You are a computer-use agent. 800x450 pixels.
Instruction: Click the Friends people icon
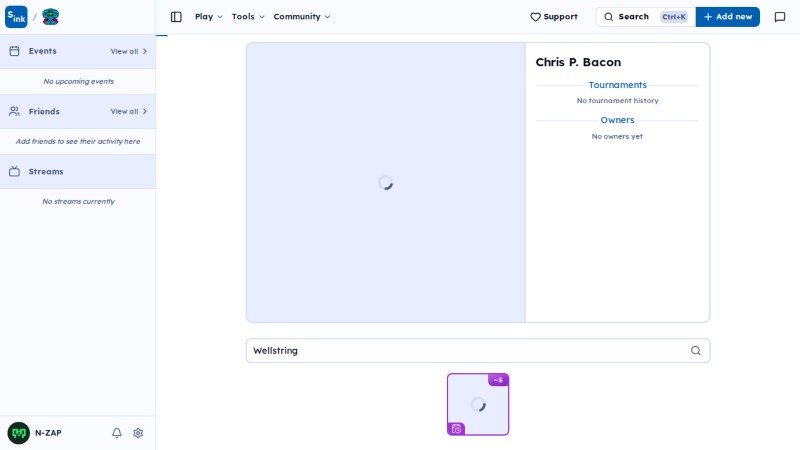(14, 111)
